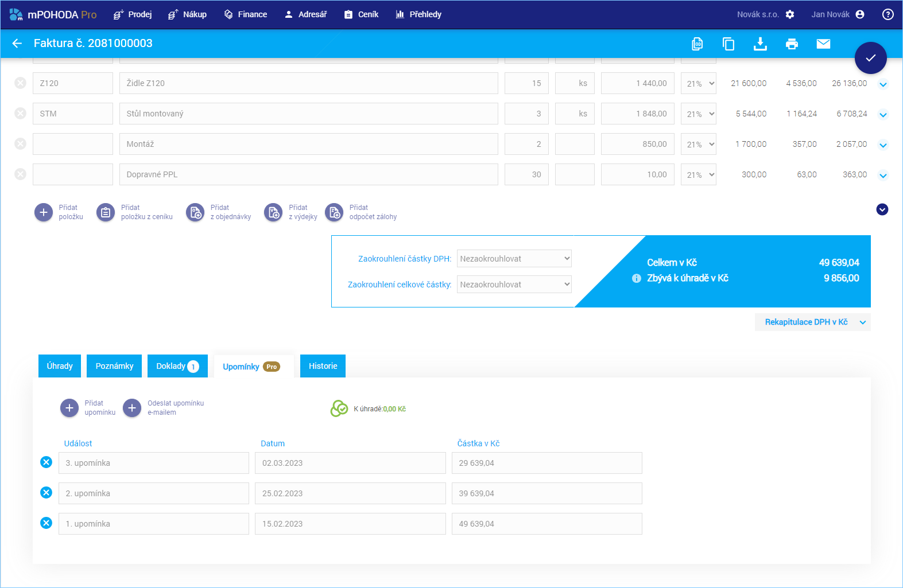
Task: Click the info icon beside Zbývá k úhradě
Action: (x=636, y=278)
